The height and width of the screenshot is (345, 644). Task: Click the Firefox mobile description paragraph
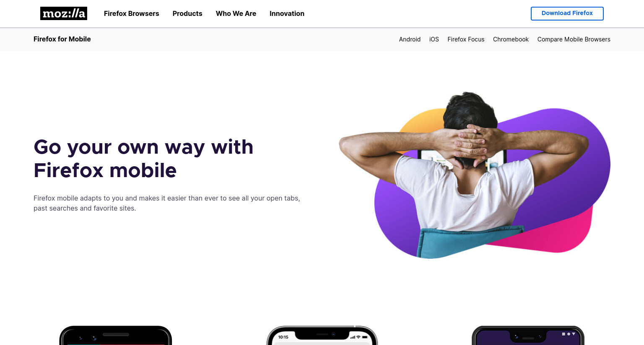click(167, 203)
